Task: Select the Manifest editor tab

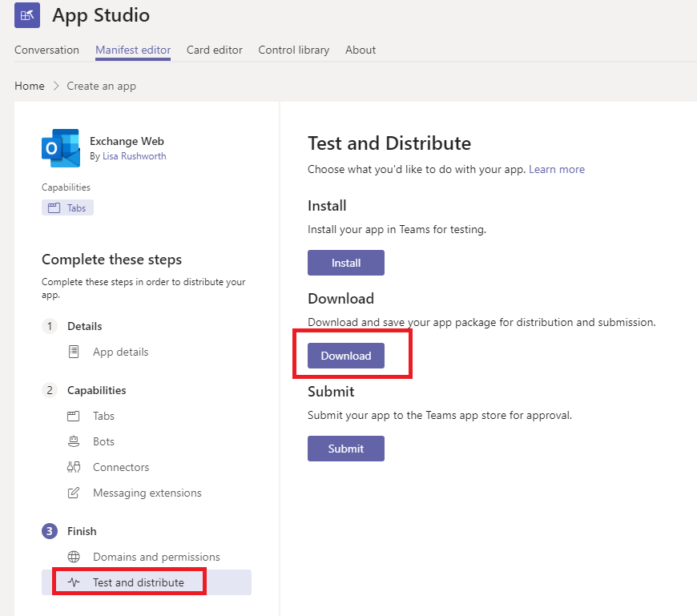Action: [x=133, y=50]
